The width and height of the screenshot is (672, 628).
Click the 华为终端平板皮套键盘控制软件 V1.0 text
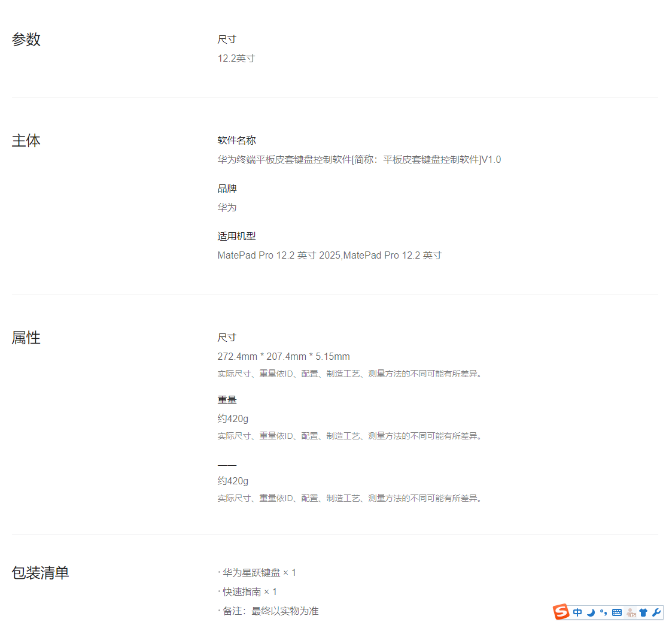pos(359,159)
